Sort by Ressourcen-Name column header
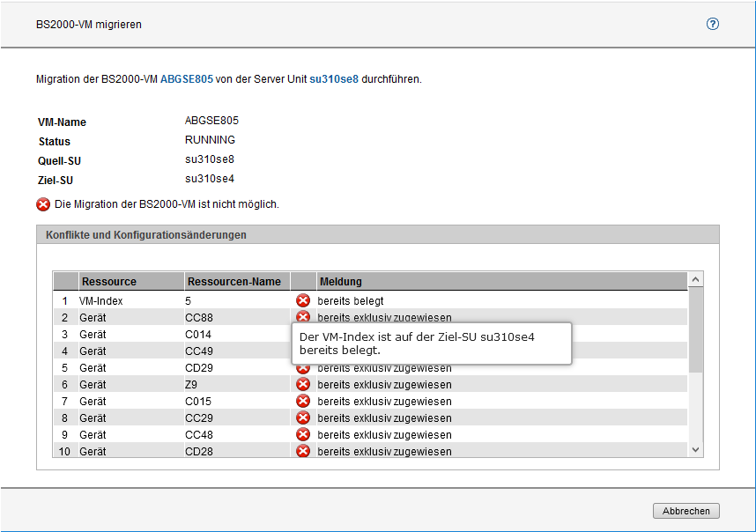The width and height of the screenshot is (756, 532). (x=233, y=282)
